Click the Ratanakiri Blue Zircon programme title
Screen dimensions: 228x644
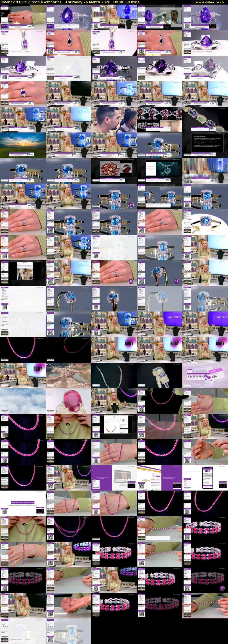[31, 2]
